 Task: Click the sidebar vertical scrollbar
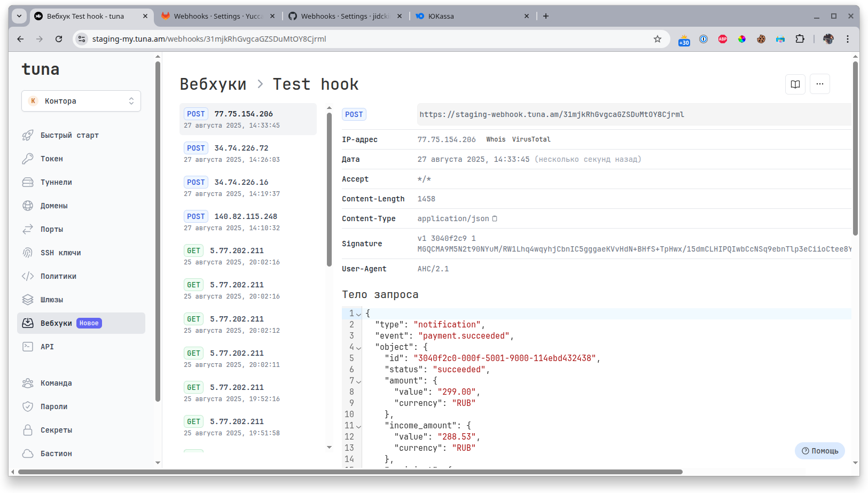pyautogui.click(x=158, y=231)
